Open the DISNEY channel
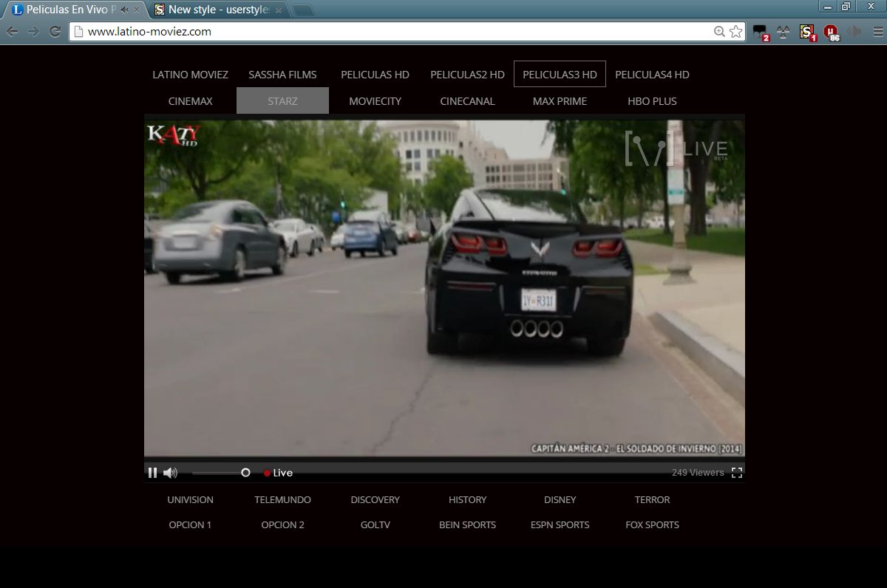Image resolution: width=887 pixels, height=588 pixels. click(560, 500)
